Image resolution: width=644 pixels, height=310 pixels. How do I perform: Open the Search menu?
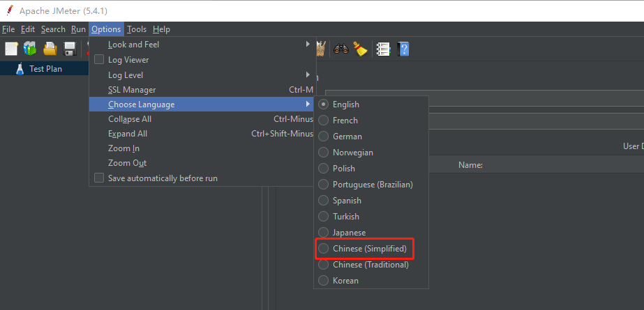[x=53, y=29]
